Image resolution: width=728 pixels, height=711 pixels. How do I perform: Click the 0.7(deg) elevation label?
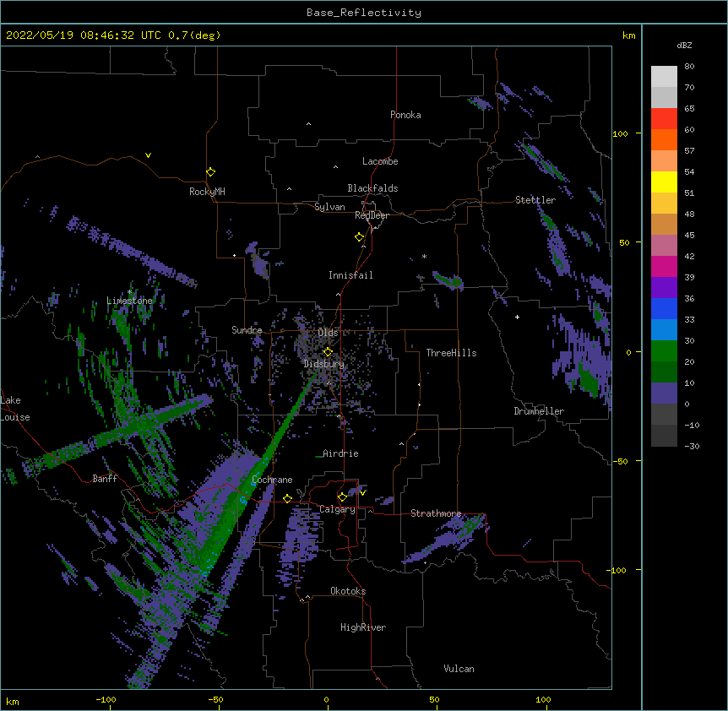194,35
